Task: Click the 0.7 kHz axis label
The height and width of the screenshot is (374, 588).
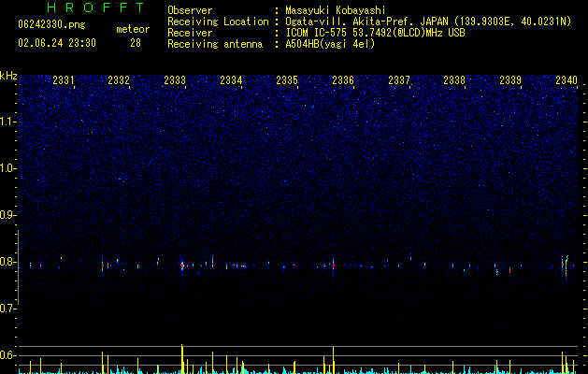Action: (x=8, y=309)
